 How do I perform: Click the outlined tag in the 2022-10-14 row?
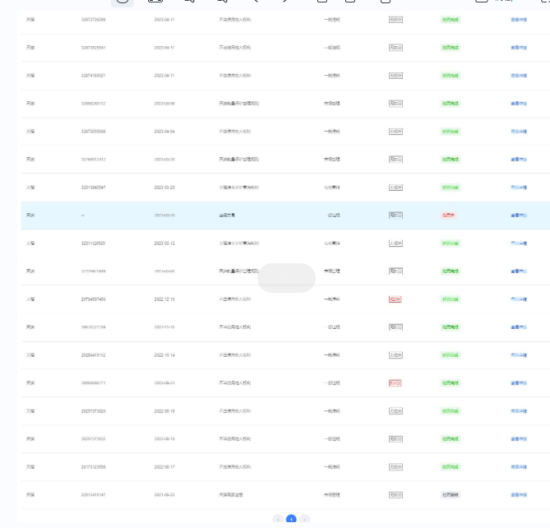click(396, 355)
